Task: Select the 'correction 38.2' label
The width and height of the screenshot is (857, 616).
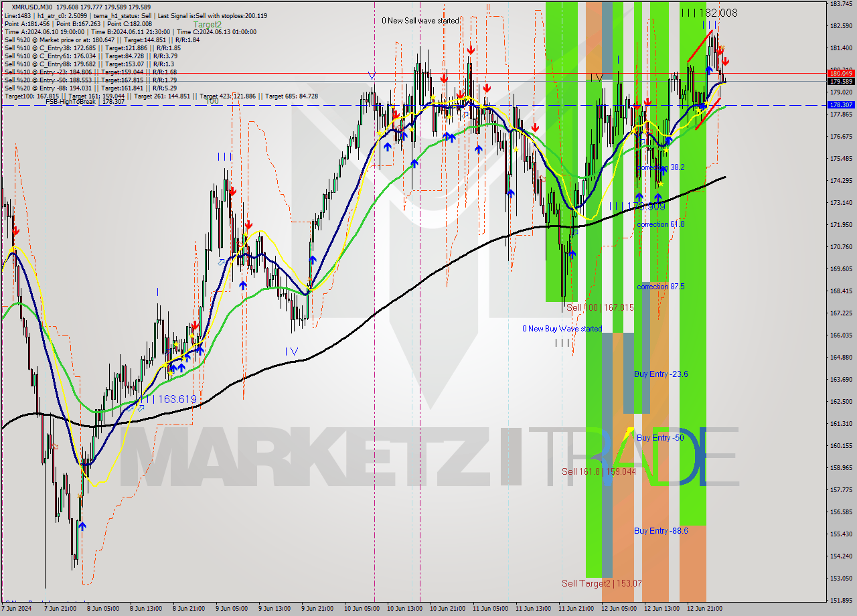Action: pos(661,167)
